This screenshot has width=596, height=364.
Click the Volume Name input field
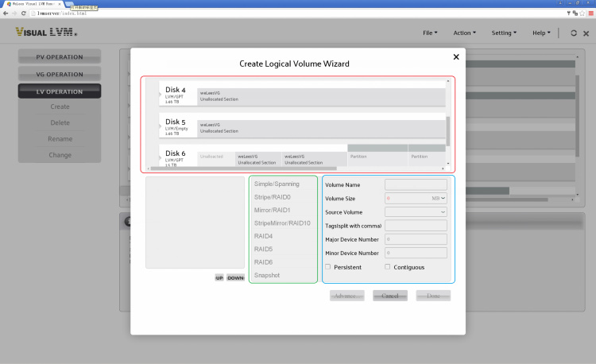416,184
